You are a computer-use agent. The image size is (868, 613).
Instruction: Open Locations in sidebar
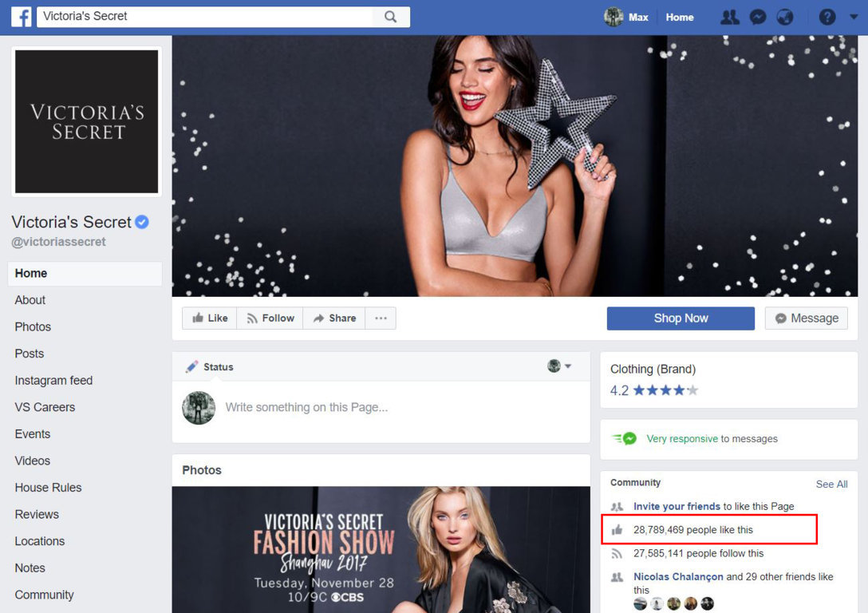pyautogui.click(x=40, y=541)
